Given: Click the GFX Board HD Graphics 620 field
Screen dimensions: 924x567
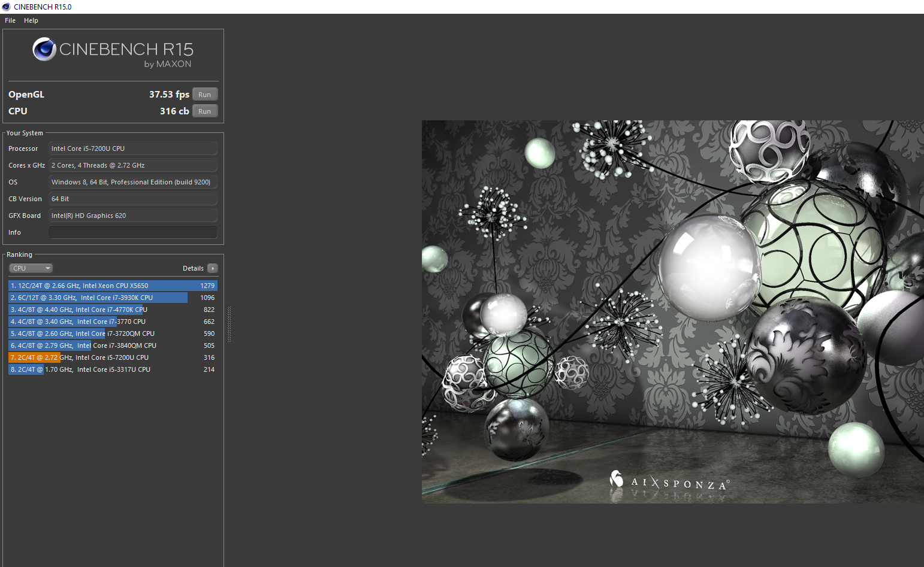Looking at the screenshot, I should [x=133, y=216].
